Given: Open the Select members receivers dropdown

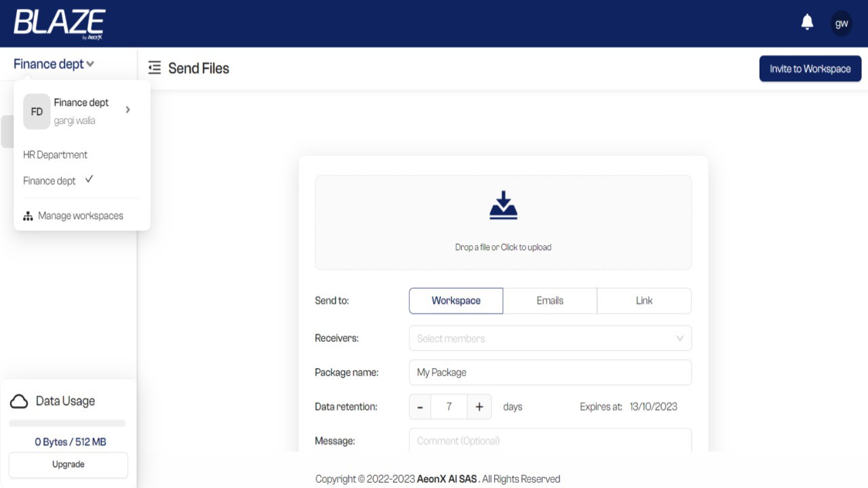Looking at the screenshot, I should 550,338.
